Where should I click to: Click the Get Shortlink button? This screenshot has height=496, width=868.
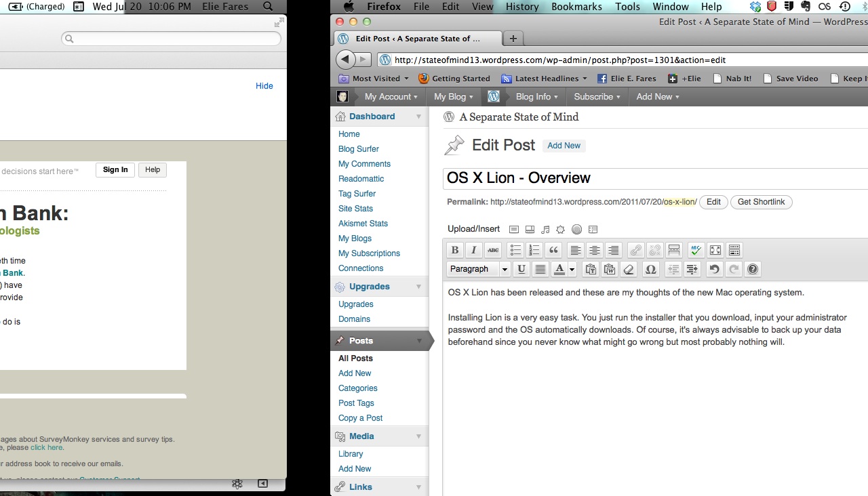761,202
